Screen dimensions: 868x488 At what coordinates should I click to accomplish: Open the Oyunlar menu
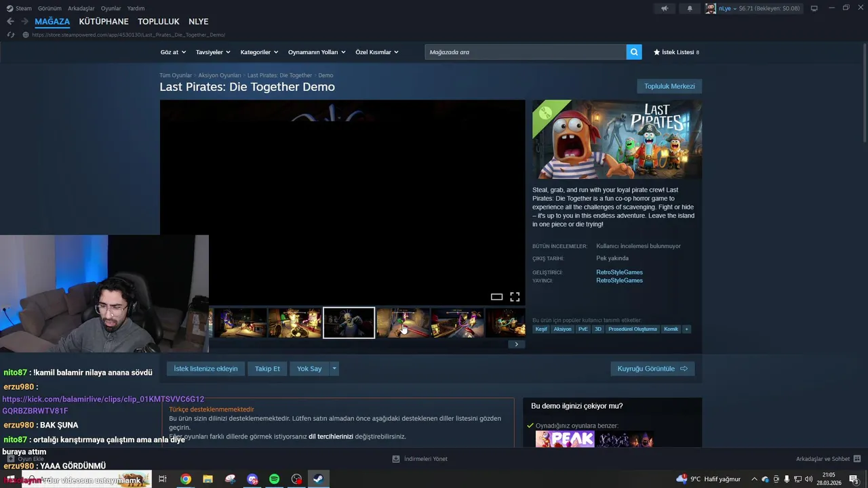pyautogui.click(x=111, y=8)
